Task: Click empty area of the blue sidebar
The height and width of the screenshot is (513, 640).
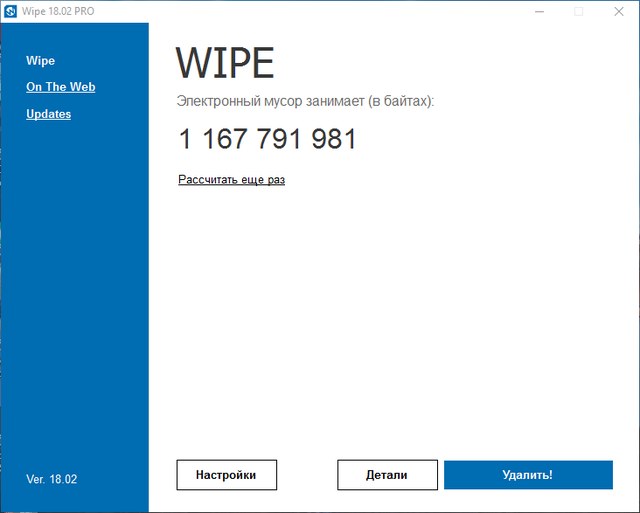Action: (x=74, y=300)
